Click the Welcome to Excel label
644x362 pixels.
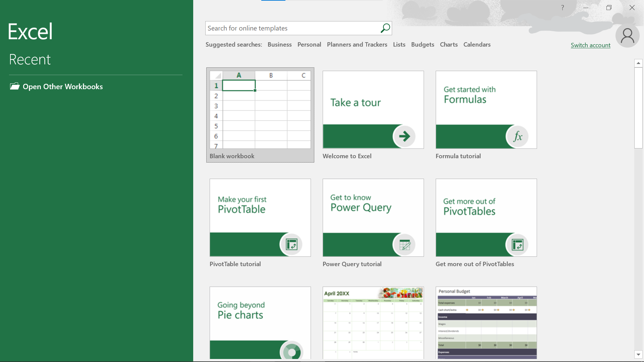coord(347,156)
